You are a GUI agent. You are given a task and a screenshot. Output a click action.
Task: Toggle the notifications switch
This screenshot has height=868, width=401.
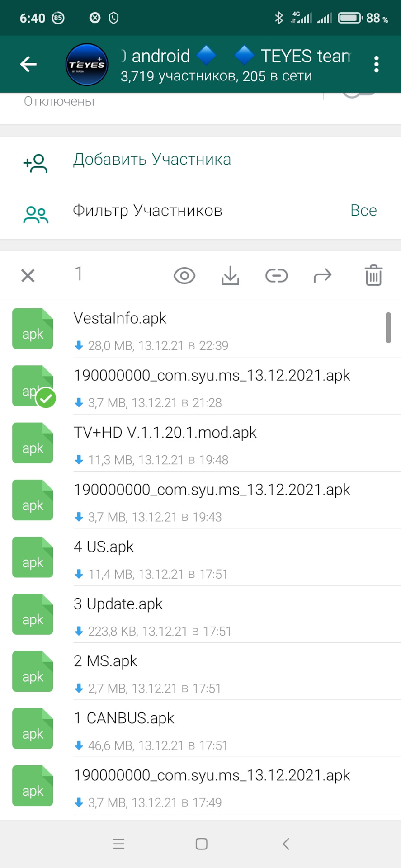pos(359,95)
